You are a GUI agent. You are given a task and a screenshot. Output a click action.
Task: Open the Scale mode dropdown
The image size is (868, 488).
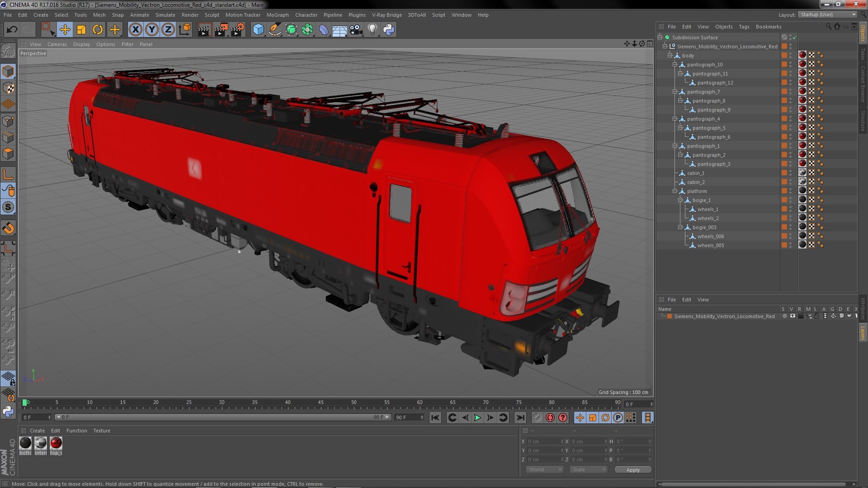click(x=588, y=469)
